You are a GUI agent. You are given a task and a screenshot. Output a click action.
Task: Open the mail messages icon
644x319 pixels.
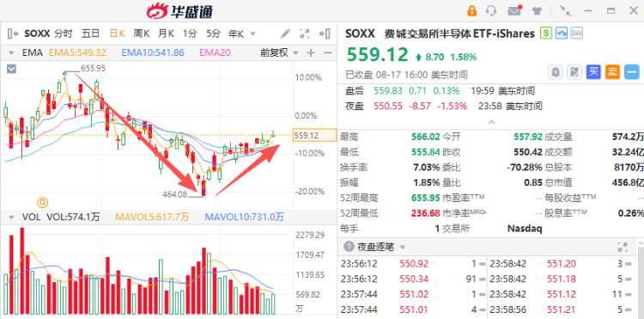tap(514, 10)
